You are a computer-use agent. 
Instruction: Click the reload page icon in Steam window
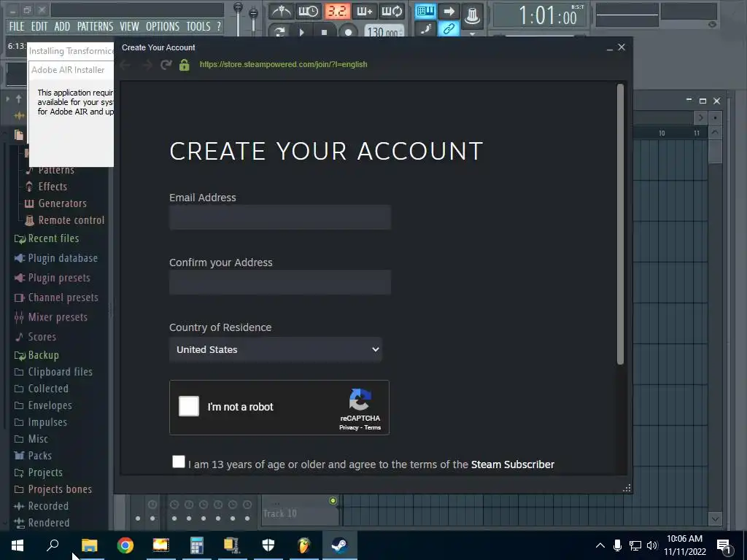[166, 64]
